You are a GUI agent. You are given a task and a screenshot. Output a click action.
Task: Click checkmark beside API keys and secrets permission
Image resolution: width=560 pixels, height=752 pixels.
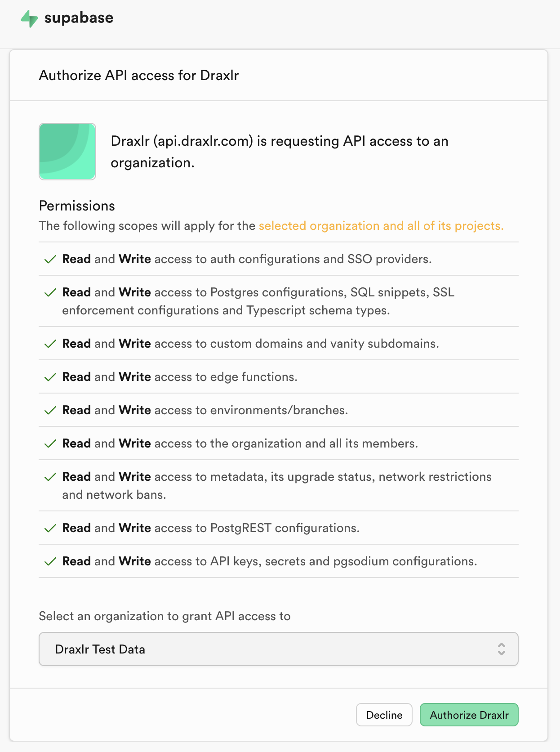click(x=50, y=561)
